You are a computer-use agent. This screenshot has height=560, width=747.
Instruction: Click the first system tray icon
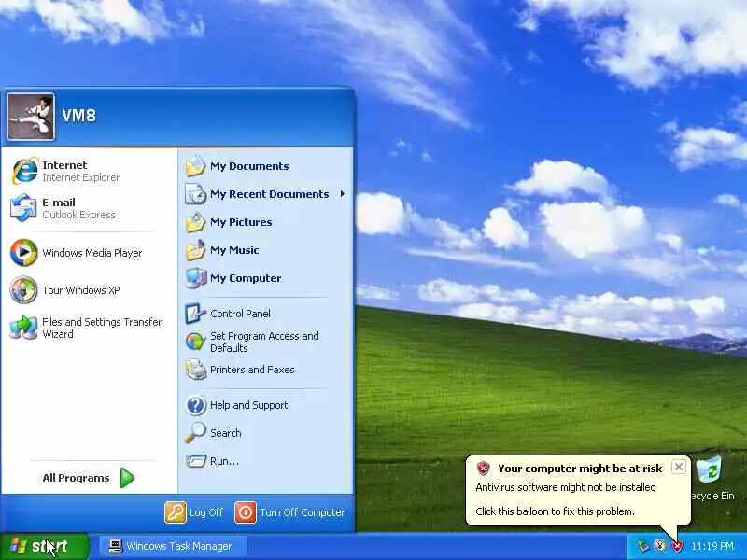[643, 546]
